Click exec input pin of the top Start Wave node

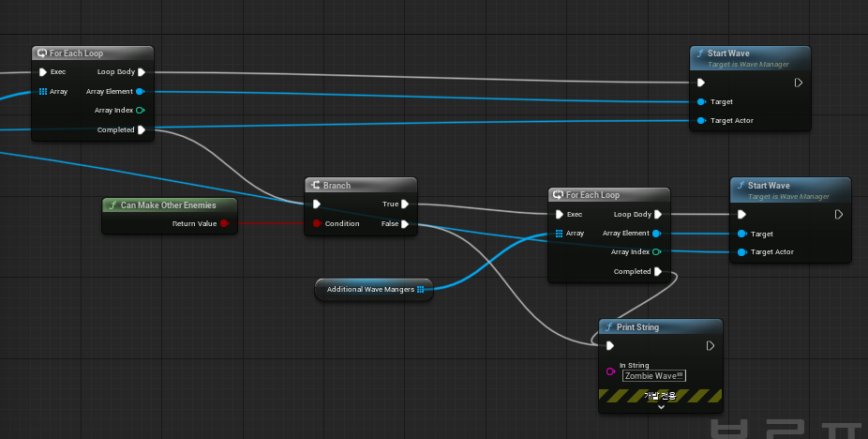pyautogui.click(x=701, y=83)
